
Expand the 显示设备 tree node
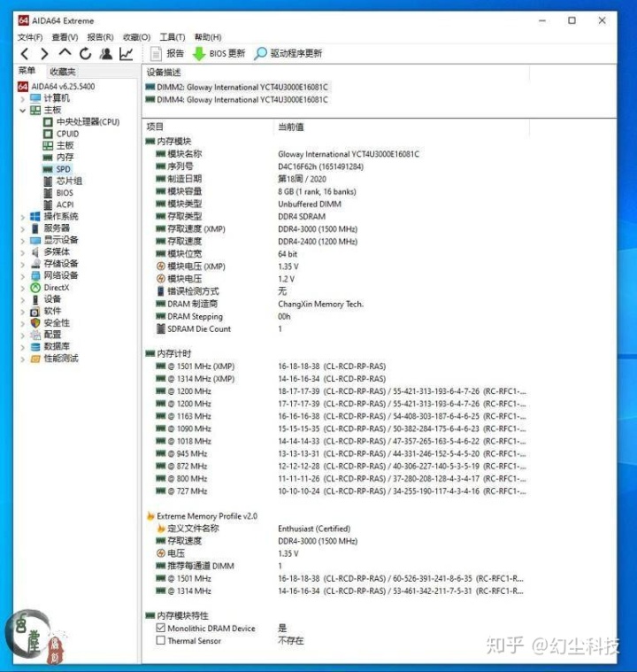pyautogui.click(x=23, y=241)
